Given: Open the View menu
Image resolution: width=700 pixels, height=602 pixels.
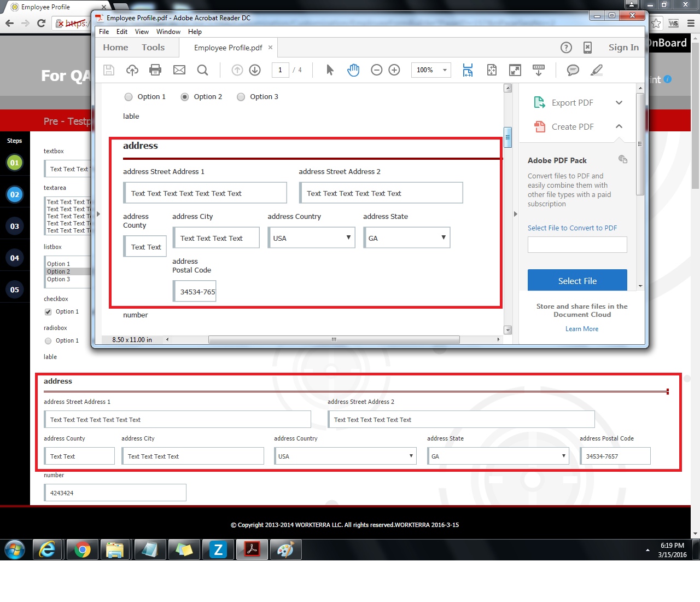Looking at the screenshot, I should click(142, 32).
